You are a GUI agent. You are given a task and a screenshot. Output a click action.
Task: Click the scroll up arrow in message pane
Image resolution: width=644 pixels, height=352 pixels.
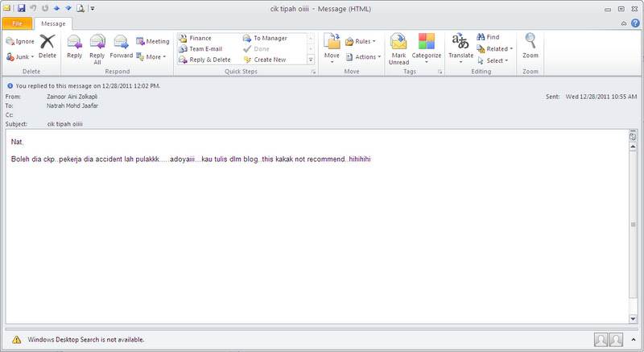coord(633,147)
